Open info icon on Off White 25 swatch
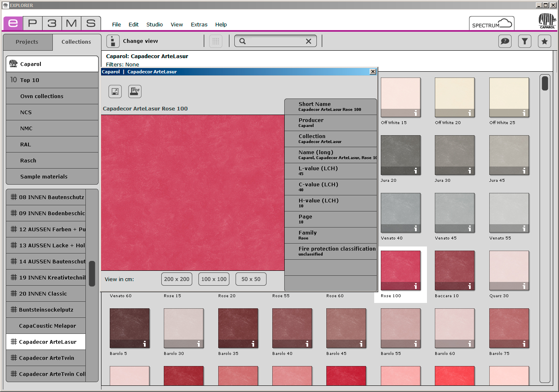This screenshot has height=392, width=559. [x=524, y=113]
